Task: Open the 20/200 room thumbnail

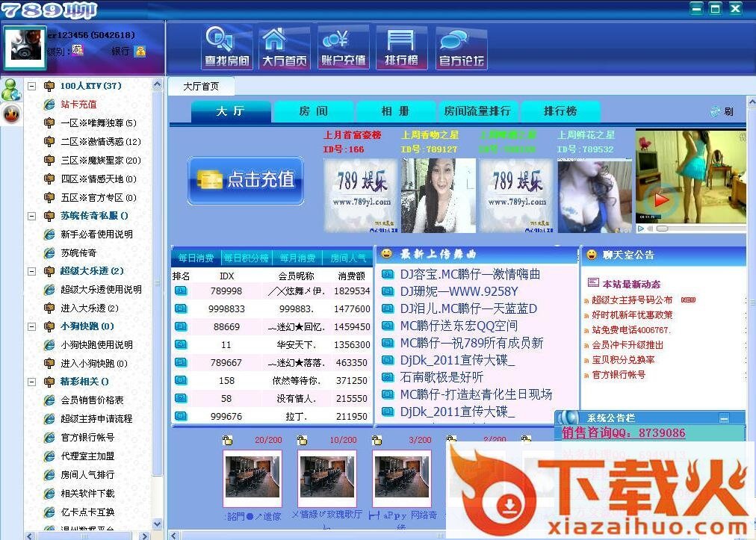Action: pos(252,478)
